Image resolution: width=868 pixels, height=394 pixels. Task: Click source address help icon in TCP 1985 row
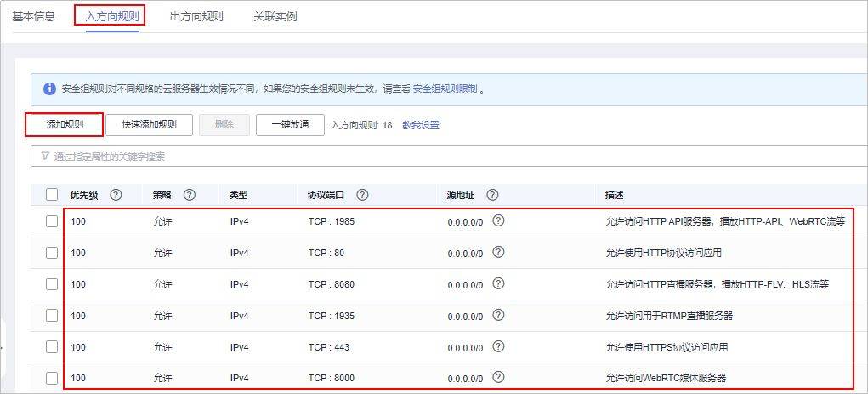point(498,220)
